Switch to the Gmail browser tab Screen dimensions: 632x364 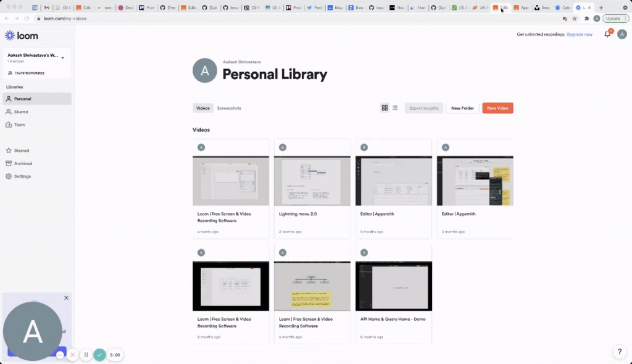(47, 7)
